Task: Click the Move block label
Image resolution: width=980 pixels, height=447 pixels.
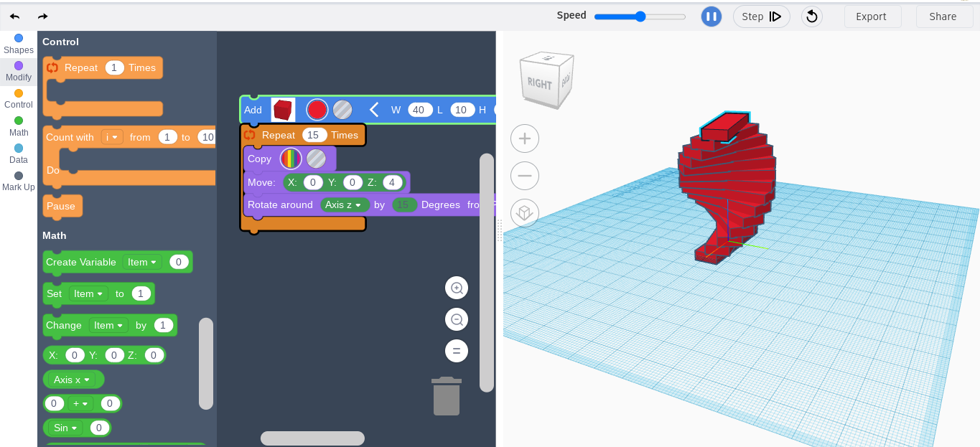Action: 261,182
